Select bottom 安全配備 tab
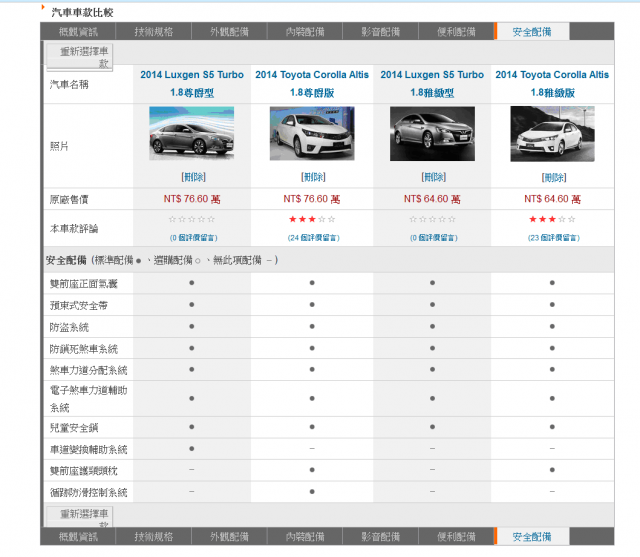This screenshot has width=640, height=557. 532,536
